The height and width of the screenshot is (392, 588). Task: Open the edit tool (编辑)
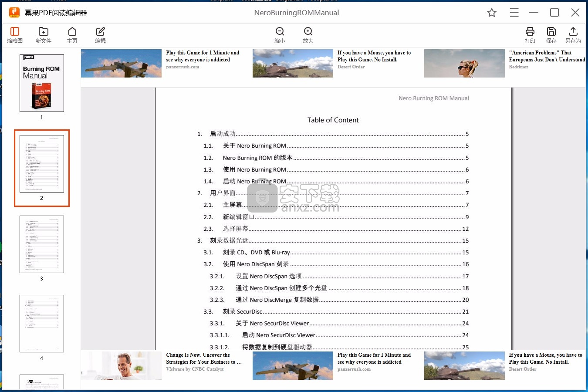click(100, 35)
